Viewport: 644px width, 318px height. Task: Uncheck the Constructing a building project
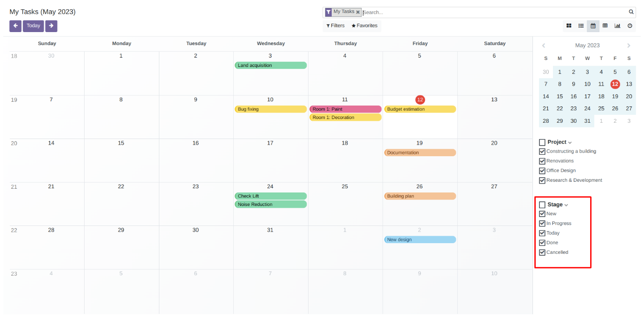pyautogui.click(x=542, y=152)
